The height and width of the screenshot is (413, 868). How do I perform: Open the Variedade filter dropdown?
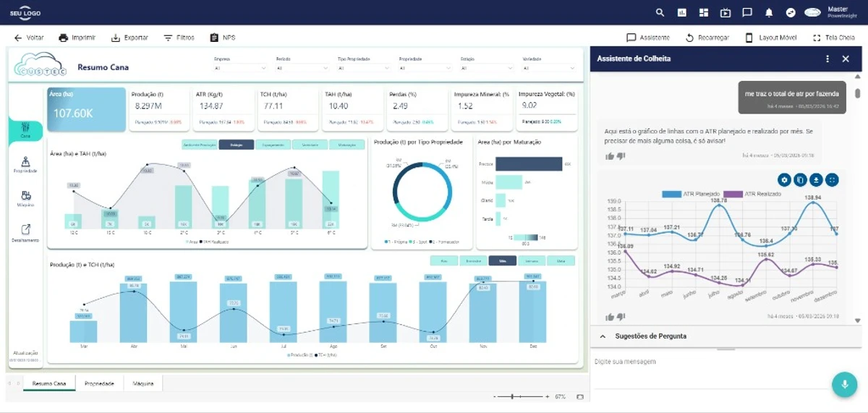pyautogui.click(x=548, y=67)
